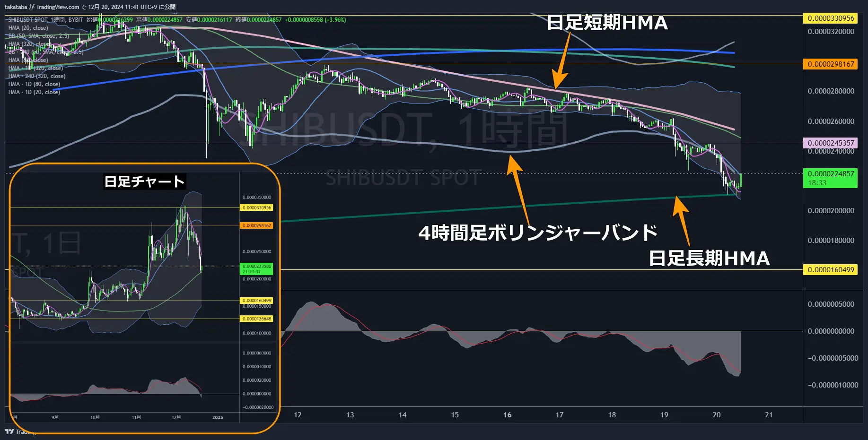Select the HMA (320, close) indicator legend
This screenshot has height=440, width=868.
pos(29,44)
